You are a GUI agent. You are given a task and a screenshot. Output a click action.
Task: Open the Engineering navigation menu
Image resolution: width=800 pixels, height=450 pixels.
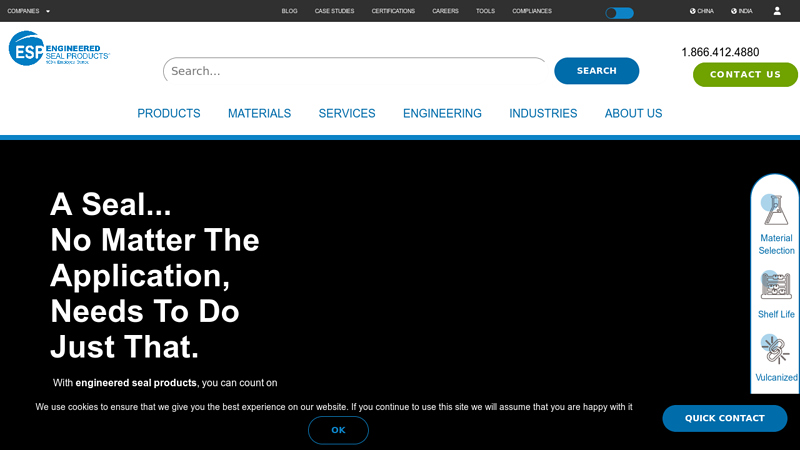[x=442, y=114]
